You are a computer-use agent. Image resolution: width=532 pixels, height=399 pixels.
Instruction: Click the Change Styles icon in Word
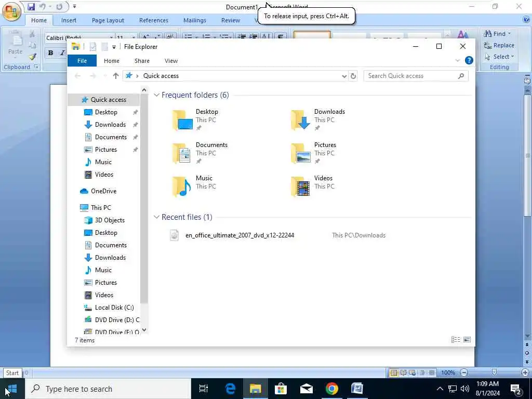coord(463,34)
